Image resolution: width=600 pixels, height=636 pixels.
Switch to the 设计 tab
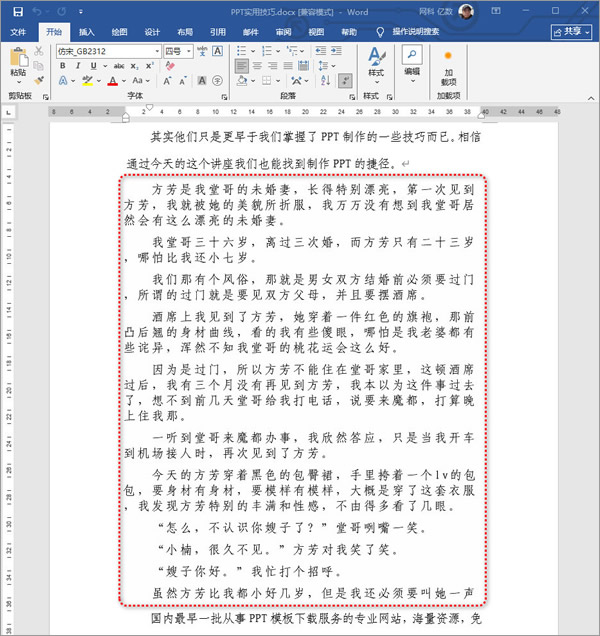coord(152,32)
